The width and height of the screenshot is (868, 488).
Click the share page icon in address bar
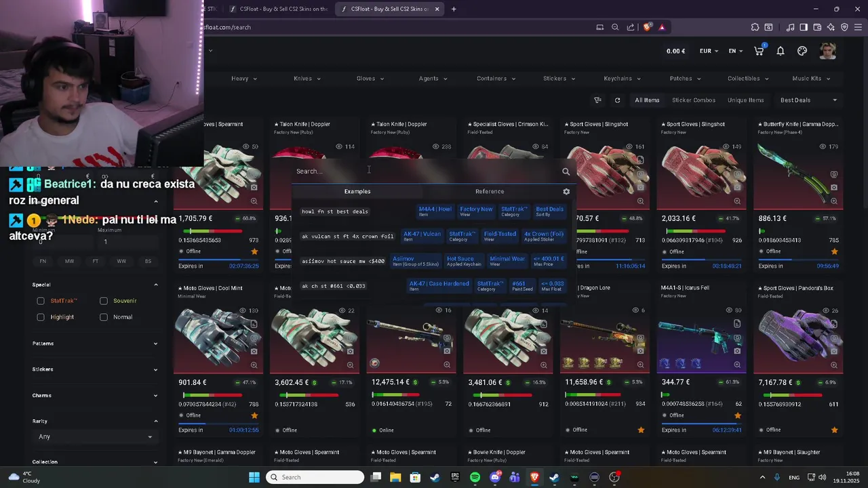pos(631,27)
